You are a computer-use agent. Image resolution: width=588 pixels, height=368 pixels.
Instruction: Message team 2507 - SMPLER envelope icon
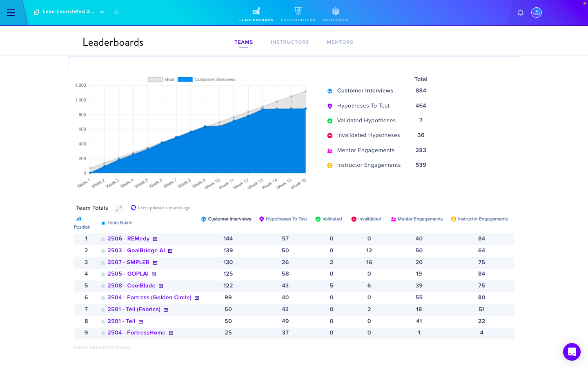tap(155, 263)
